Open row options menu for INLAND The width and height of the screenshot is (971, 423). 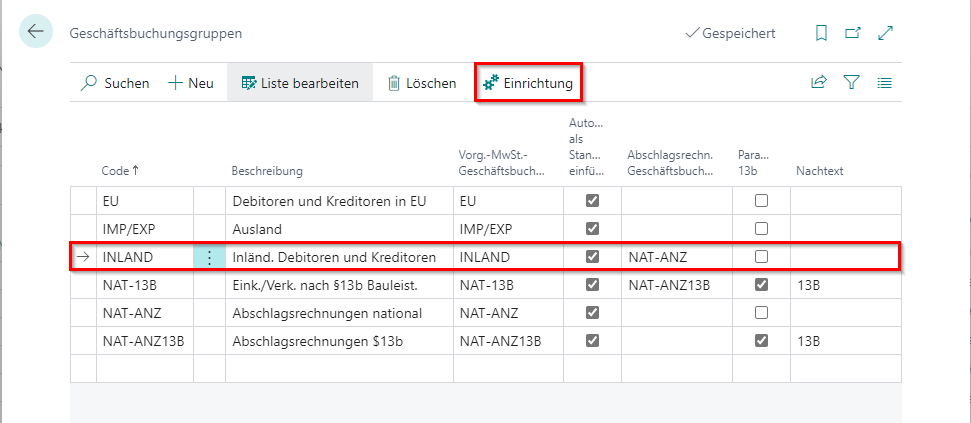click(x=209, y=257)
